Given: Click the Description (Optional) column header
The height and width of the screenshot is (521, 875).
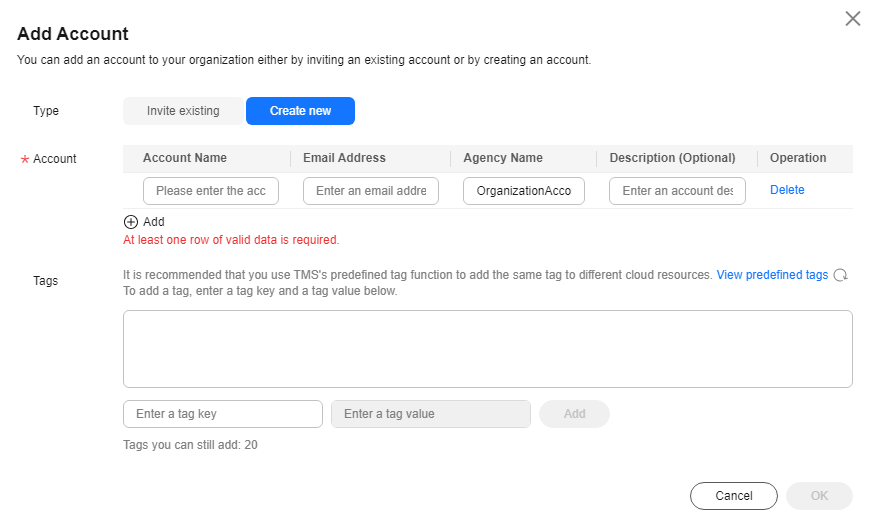Looking at the screenshot, I should point(672,158).
